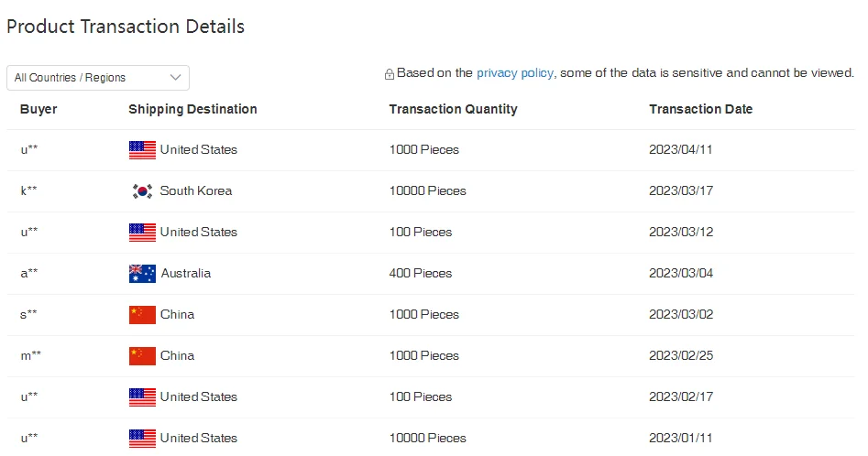The image size is (868, 456).
Task: Click the Transaction Quantity column header
Action: (453, 109)
